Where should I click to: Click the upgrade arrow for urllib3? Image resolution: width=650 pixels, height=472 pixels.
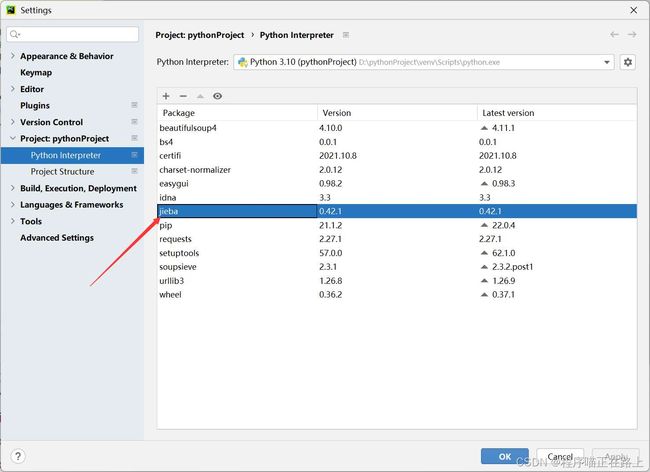(x=484, y=281)
